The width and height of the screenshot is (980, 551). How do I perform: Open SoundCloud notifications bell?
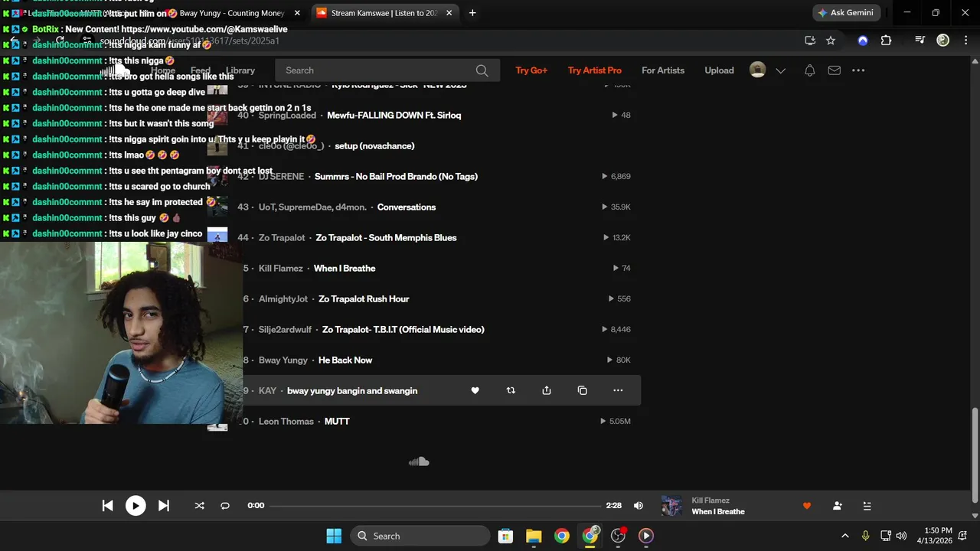tap(810, 70)
